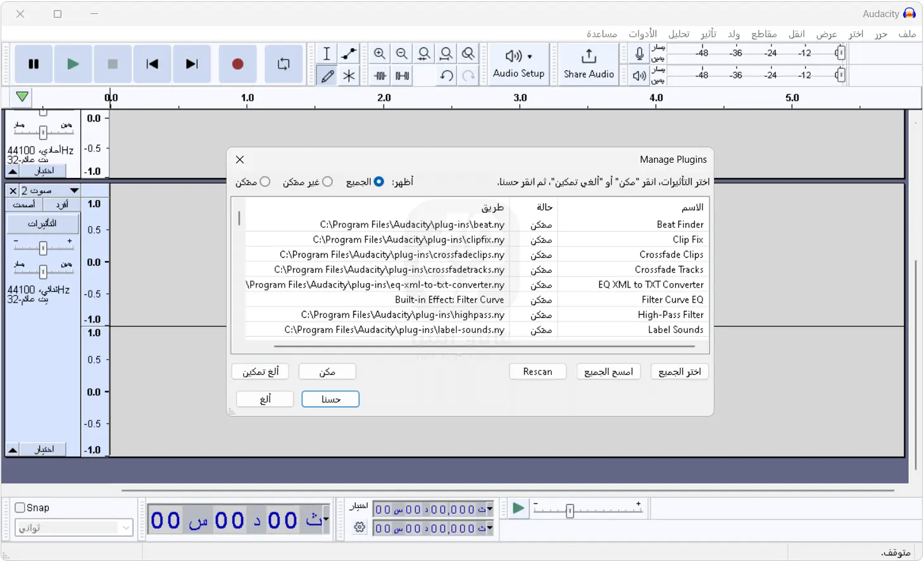
Task: Select the الجميع radio button
Action: [x=378, y=182]
